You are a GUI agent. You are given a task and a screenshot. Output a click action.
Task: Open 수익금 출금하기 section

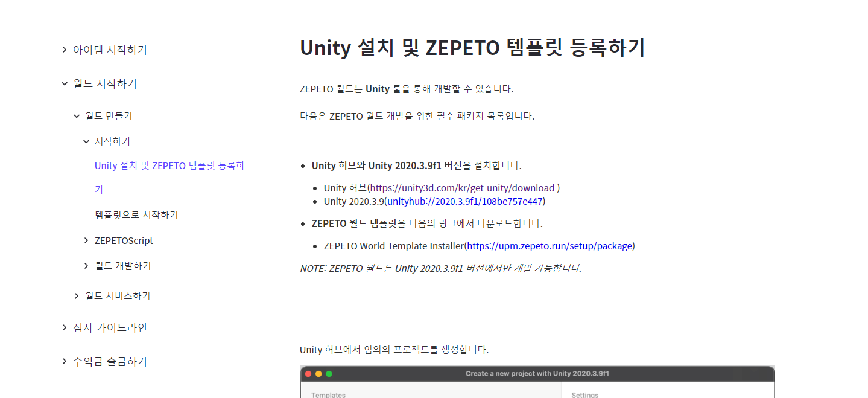click(x=110, y=361)
